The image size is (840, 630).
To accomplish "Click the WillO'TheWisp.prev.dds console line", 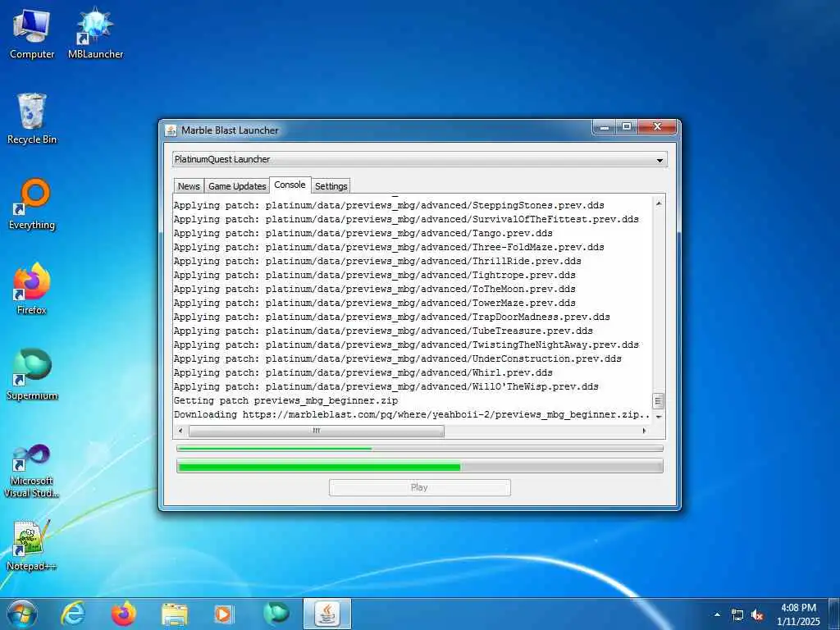I will point(386,386).
